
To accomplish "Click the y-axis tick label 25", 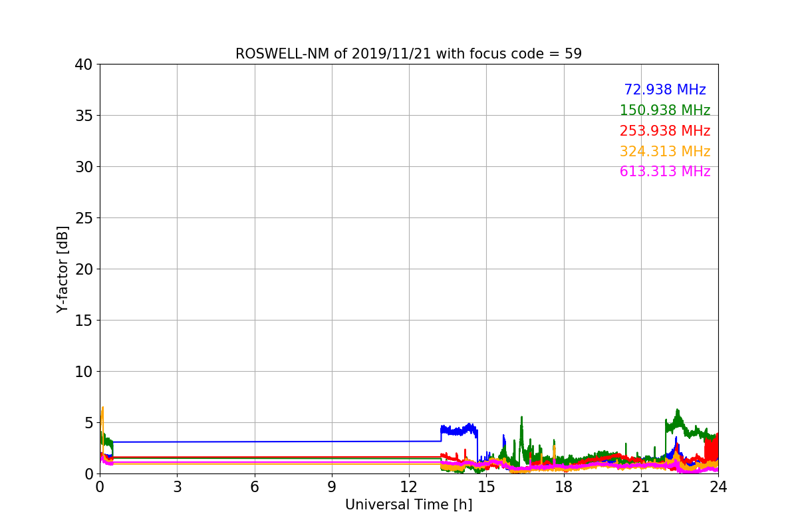I will pos(84,218).
